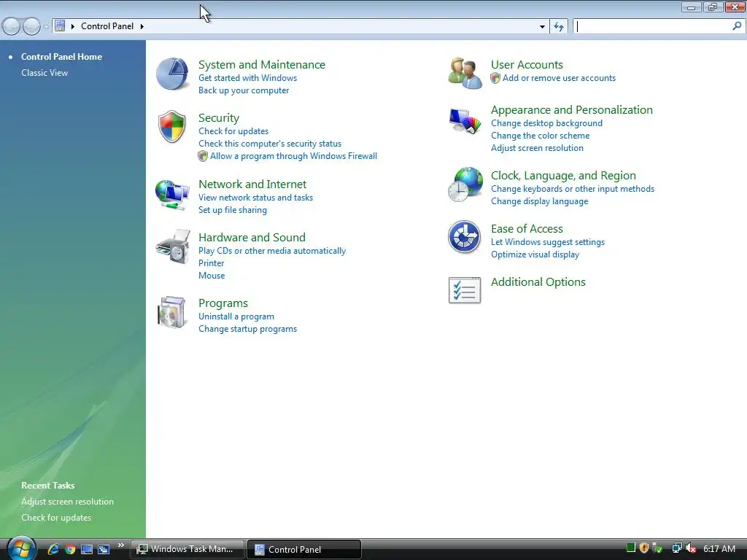
Task: Expand the arrow after Control Panel breadcrumb
Action: click(x=142, y=26)
